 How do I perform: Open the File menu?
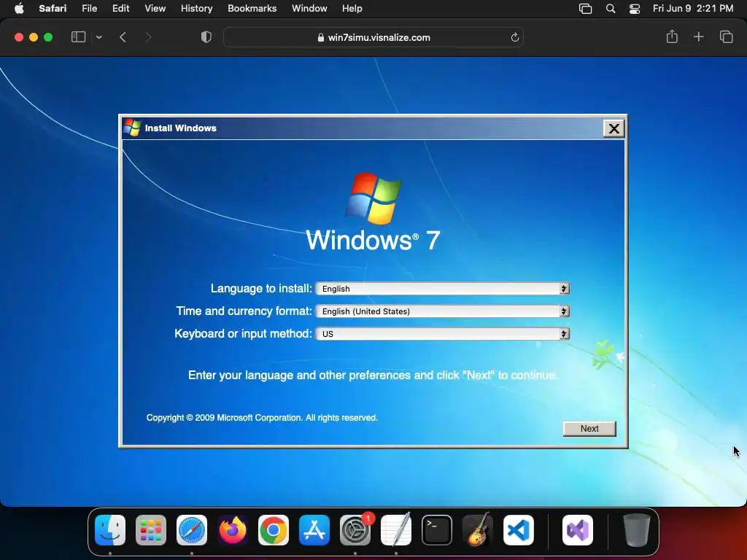tap(89, 8)
